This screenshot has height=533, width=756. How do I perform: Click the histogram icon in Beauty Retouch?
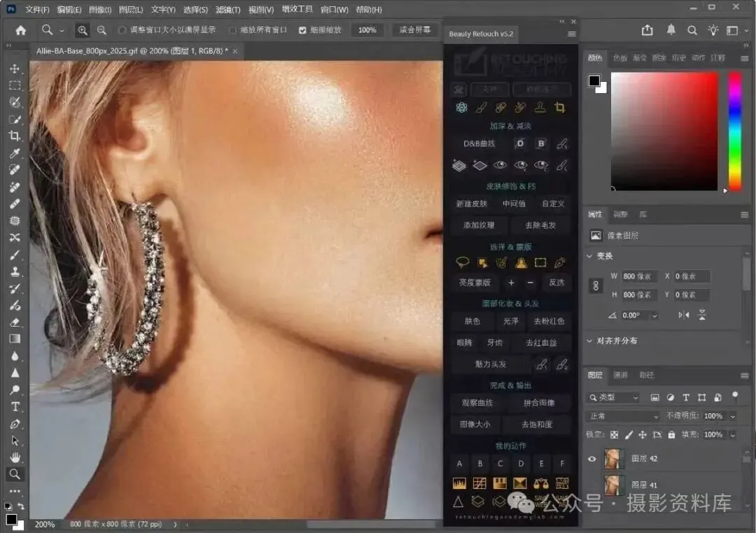pos(459,483)
